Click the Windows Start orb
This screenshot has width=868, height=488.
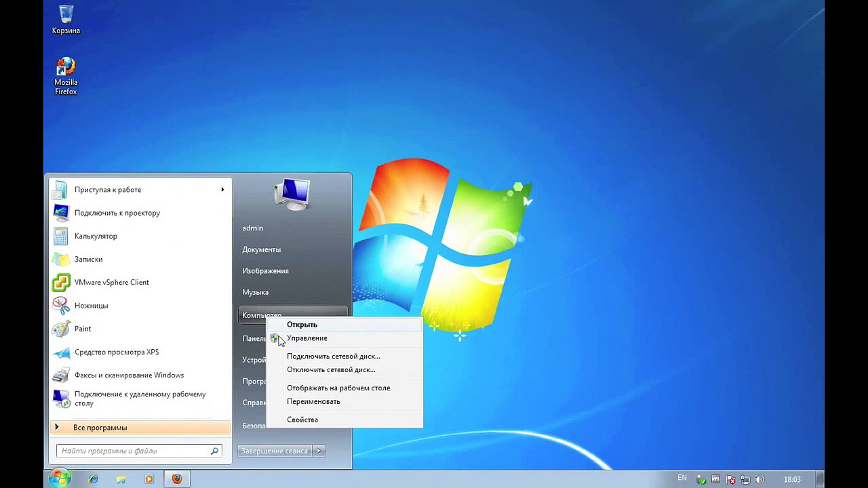[x=60, y=479]
